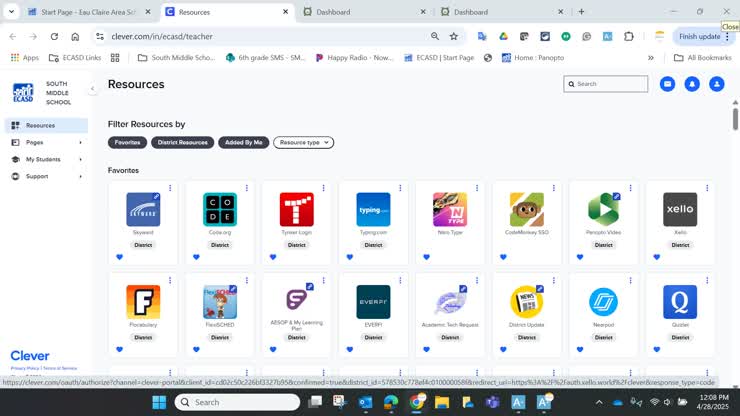
Task: Open the Windows Start menu
Action: coord(159,402)
